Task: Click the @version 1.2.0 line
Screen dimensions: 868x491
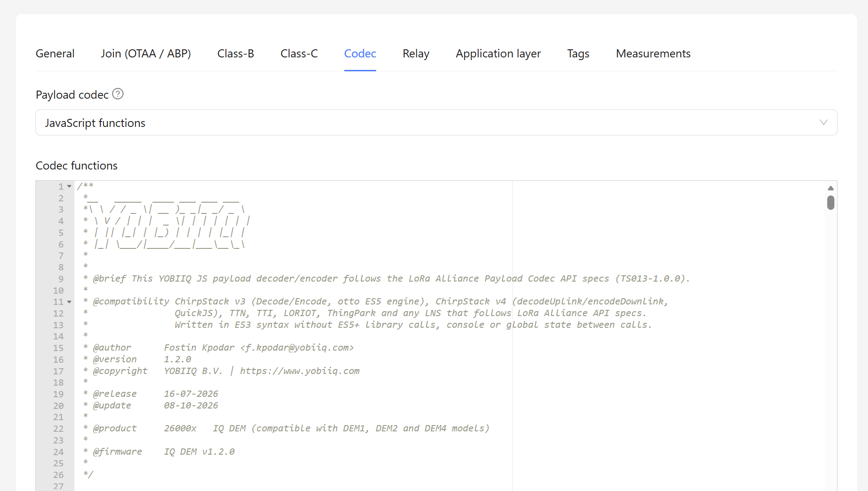Action: [137, 359]
